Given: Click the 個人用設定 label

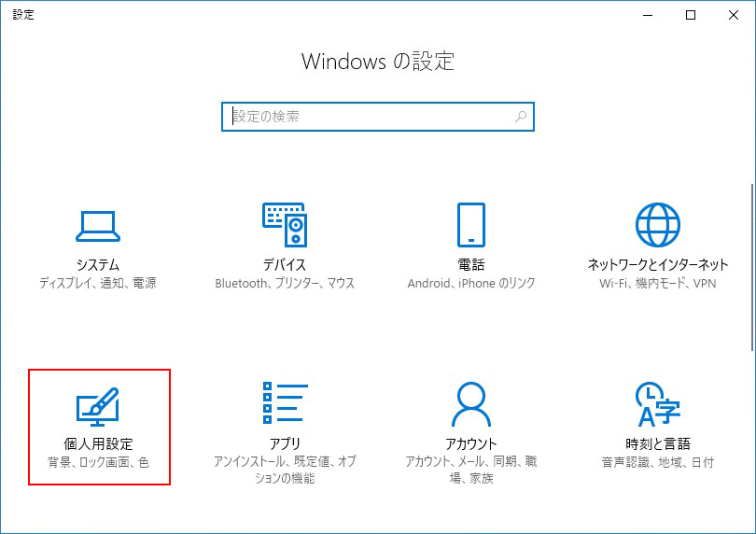Looking at the screenshot, I should [98, 443].
